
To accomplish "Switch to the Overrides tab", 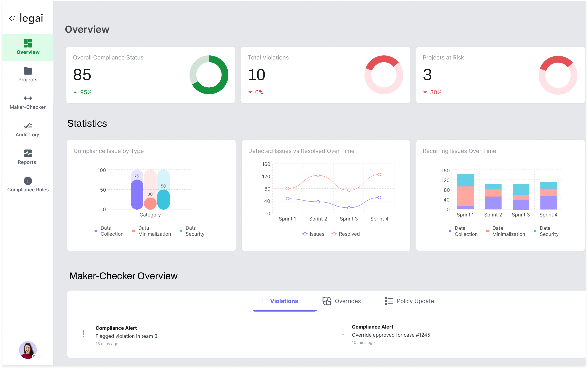I will (x=342, y=301).
